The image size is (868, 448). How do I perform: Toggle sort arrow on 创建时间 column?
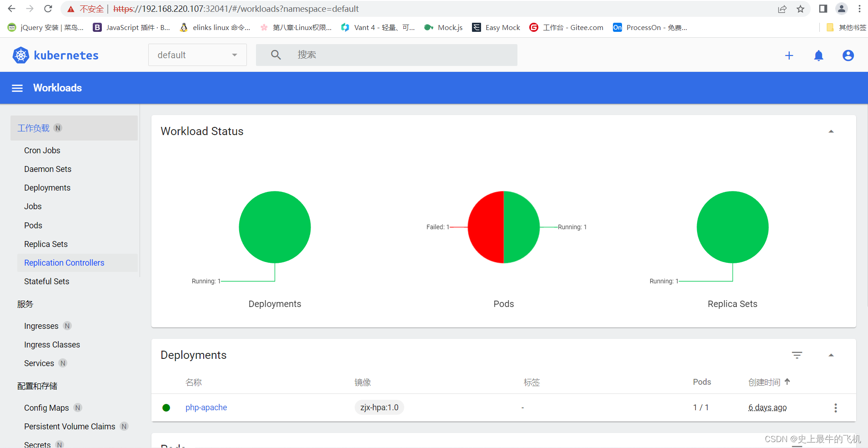click(x=788, y=382)
